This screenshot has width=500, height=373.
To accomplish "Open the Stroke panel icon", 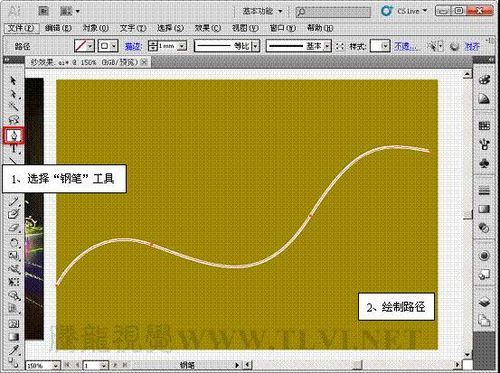I will [484, 191].
